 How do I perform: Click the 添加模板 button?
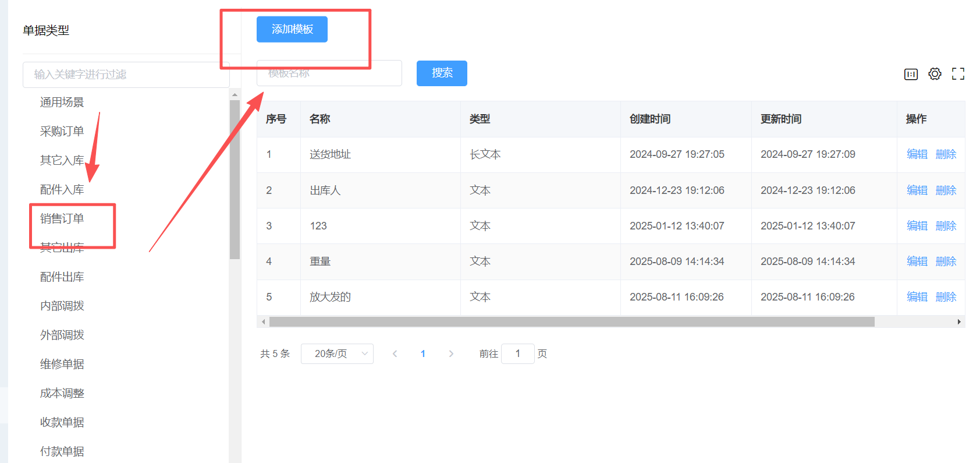coord(292,29)
